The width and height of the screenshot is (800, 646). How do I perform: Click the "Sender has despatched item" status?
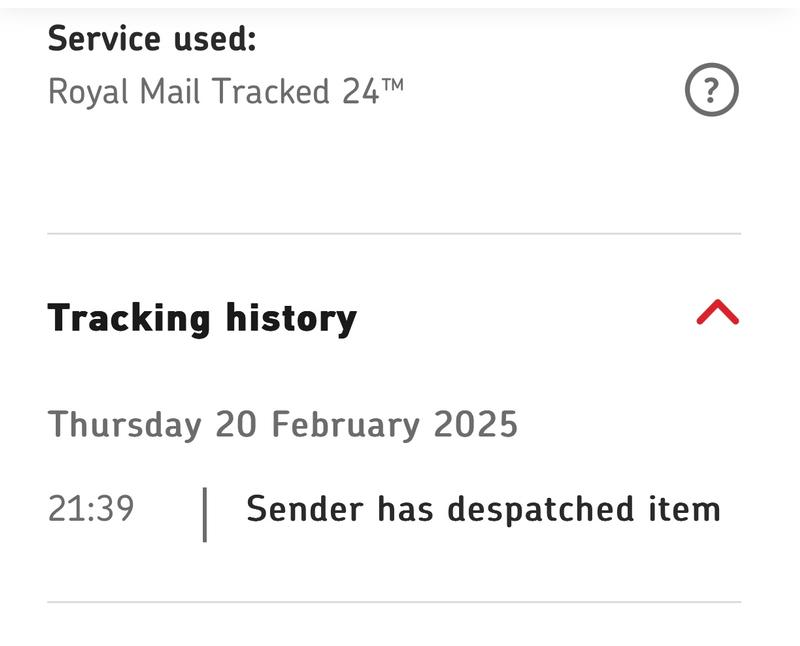click(x=483, y=509)
